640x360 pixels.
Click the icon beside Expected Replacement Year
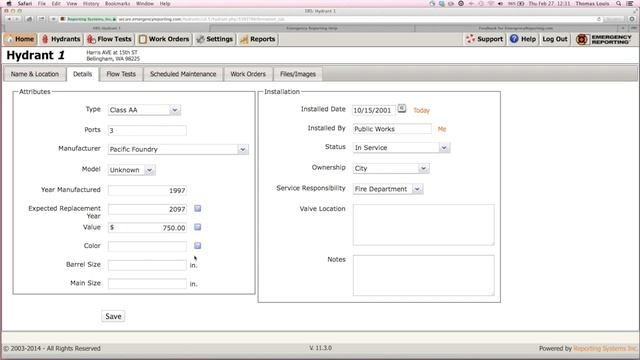click(x=198, y=209)
